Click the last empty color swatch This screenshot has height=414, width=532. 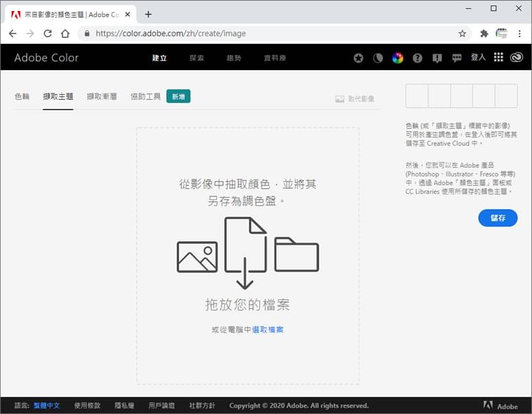point(506,96)
